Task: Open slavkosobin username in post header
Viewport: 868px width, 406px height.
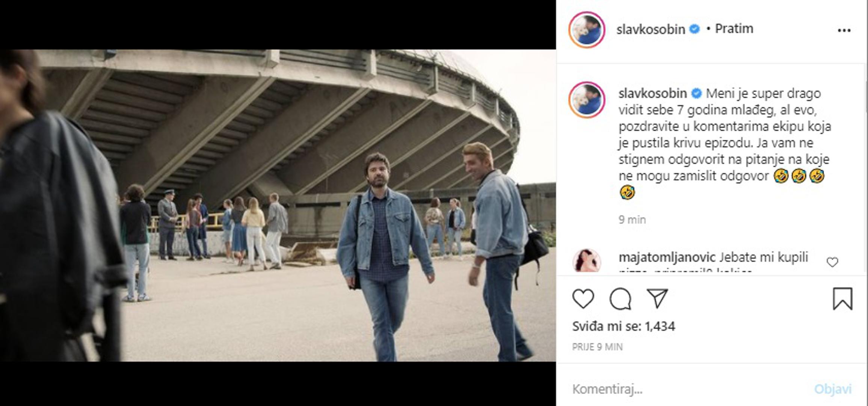Action: click(651, 29)
